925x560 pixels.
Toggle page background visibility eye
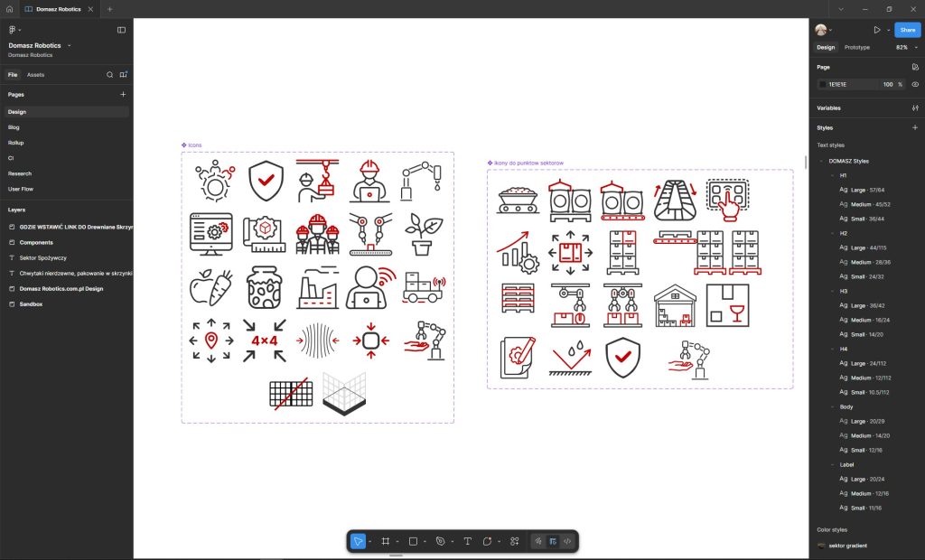coord(915,84)
